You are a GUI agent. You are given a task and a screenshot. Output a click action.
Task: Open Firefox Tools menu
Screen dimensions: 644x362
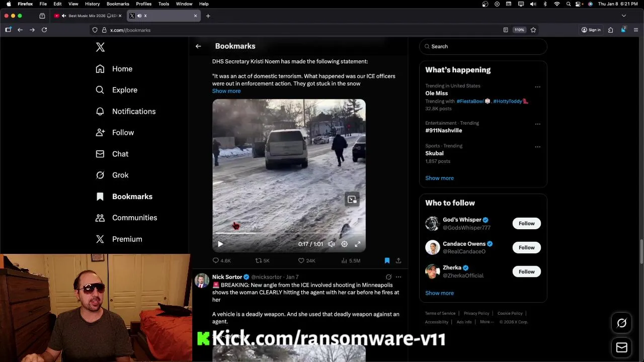point(164,4)
